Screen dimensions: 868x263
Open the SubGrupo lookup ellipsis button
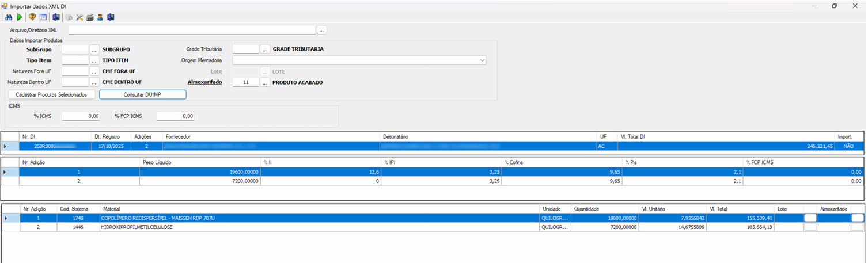94,49
